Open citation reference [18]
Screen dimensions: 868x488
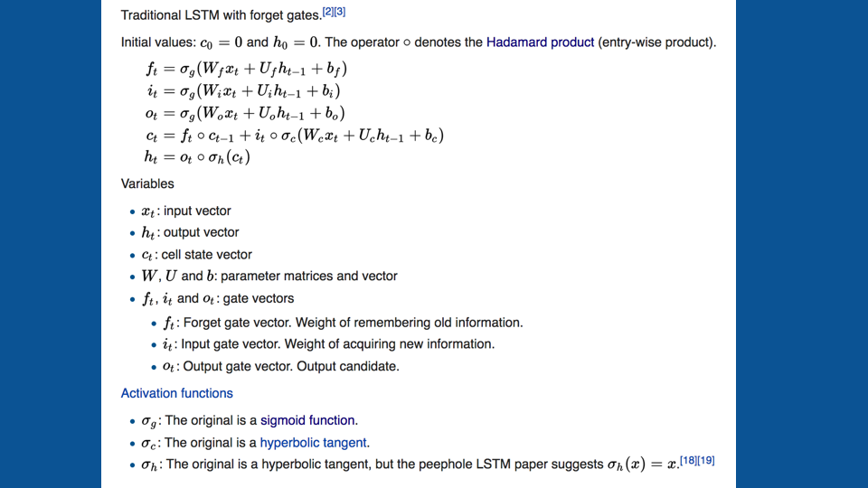pos(689,460)
